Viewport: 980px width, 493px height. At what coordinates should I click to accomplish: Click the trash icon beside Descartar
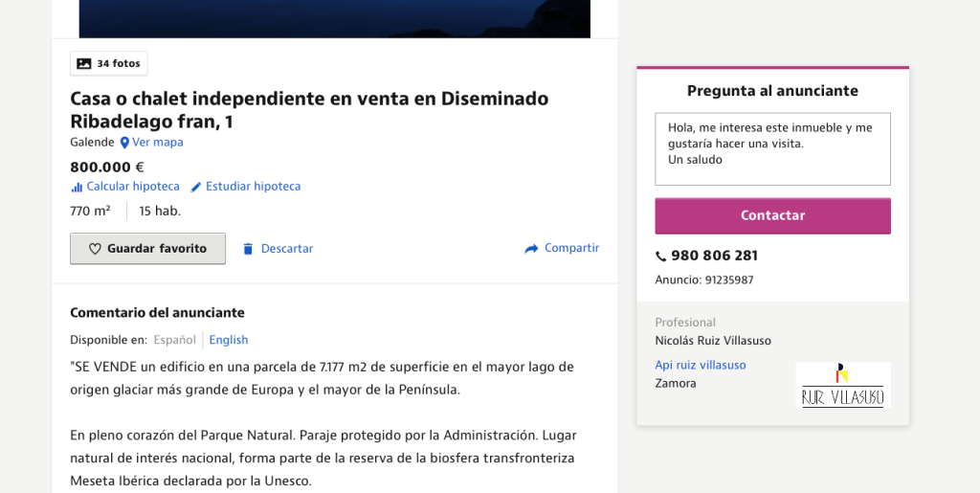(x=248, y=249)
